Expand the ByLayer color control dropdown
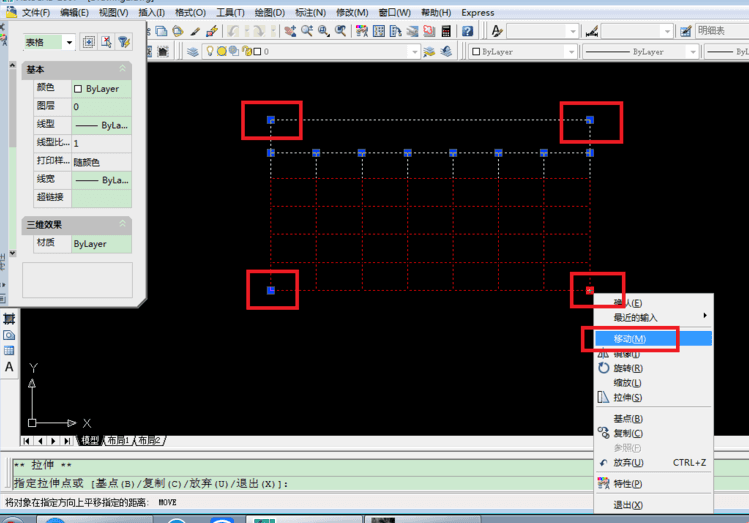The width and height of the screenshot is (749, 523). point(523,52)
